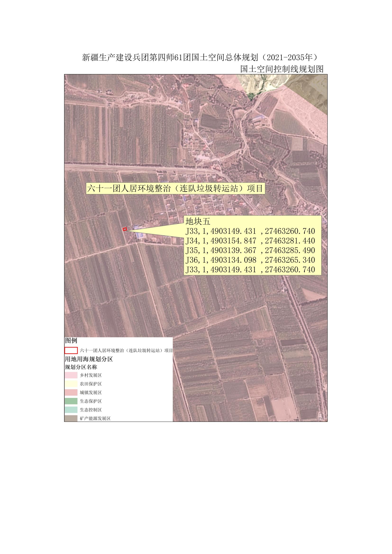Click the red outline symbol in the legend
The width and height of the screenshot is (392, 554).
click(71, 350)
